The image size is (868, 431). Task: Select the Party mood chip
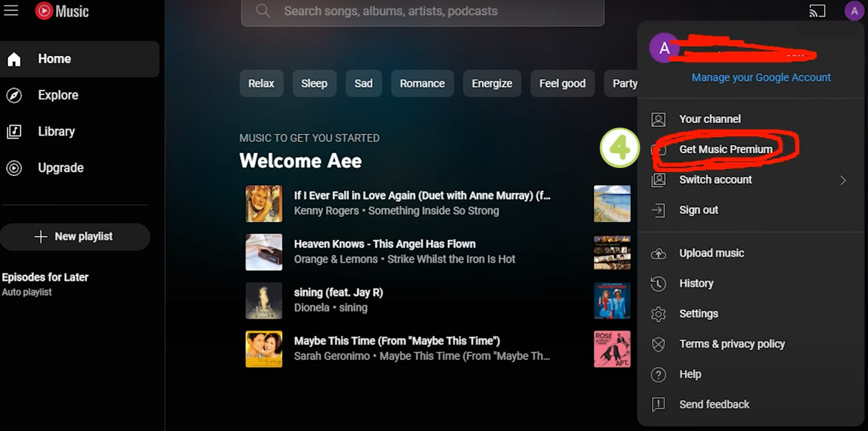[x=621, y=83]
